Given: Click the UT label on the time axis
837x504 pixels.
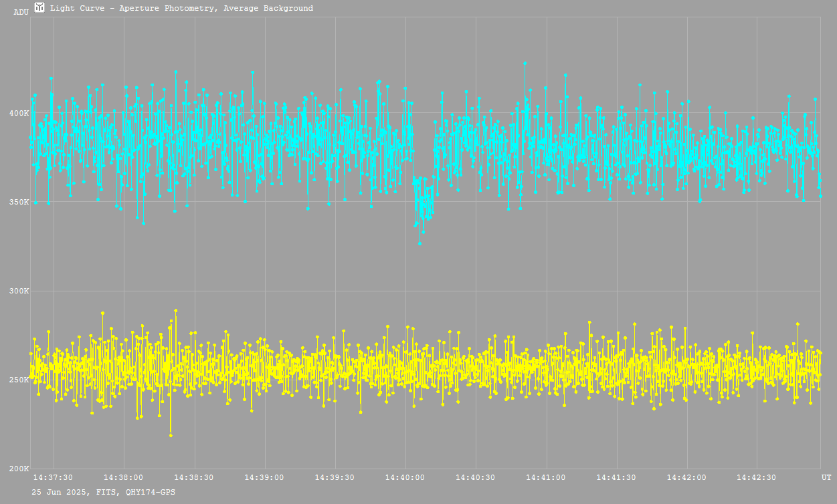Looking at the screenshot, I should pos(826,478).
